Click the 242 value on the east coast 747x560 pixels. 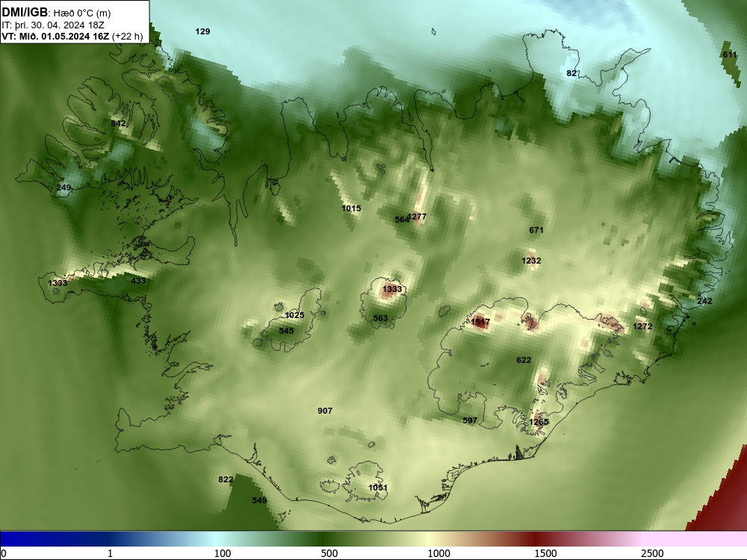[x=704, y=301]
